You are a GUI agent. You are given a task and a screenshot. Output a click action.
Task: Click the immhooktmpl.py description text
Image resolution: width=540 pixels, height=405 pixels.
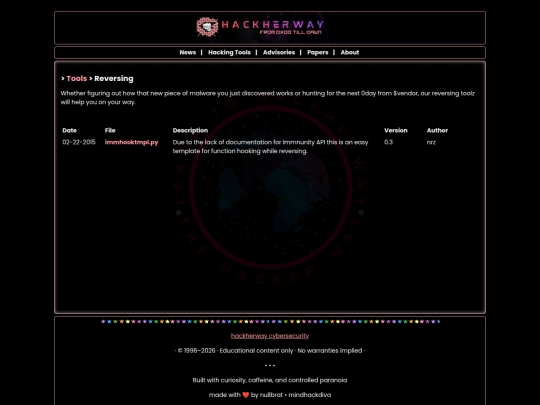pos(270,147)
